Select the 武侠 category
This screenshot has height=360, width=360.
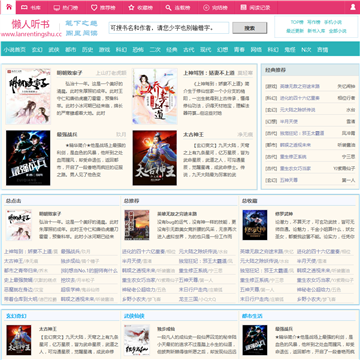[54, 50]
